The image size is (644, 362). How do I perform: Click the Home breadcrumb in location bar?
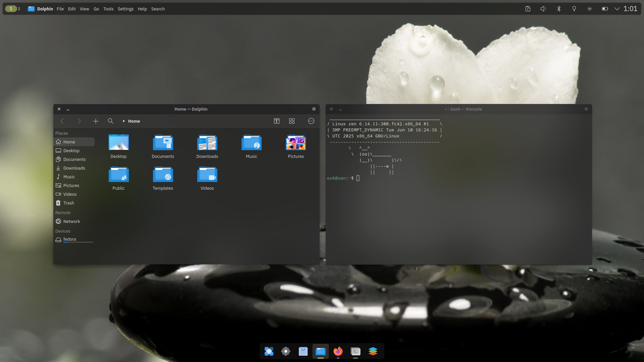click(x=134, y=121)
